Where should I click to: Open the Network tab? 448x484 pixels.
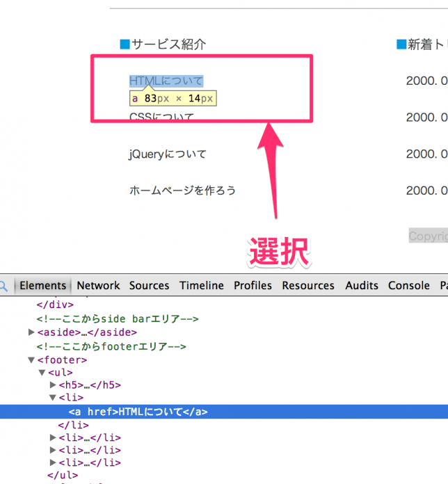98,286
